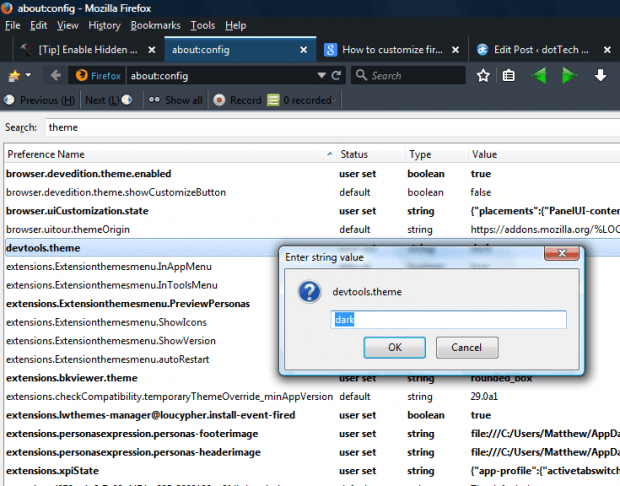Viewport: 620px width, 486px height.
Task: Open the View menu
Action: pos(67,25)
